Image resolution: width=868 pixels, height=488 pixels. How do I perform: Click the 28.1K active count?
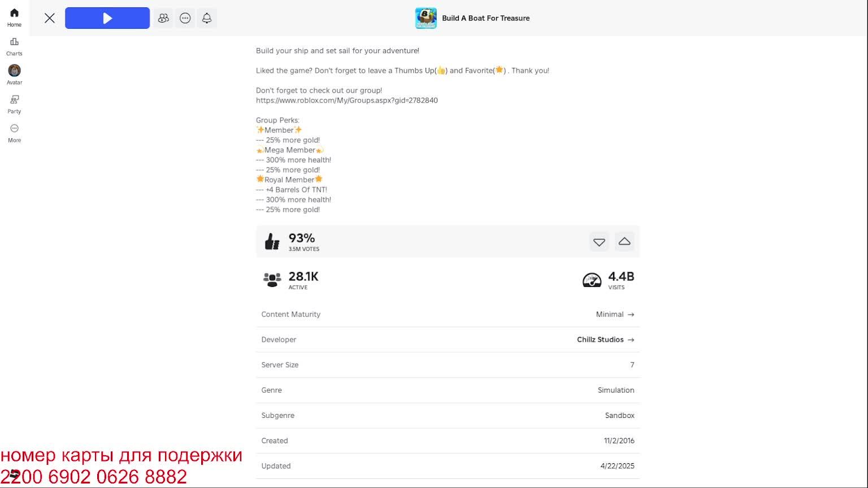pyautogui.click(x=303, y=277)
